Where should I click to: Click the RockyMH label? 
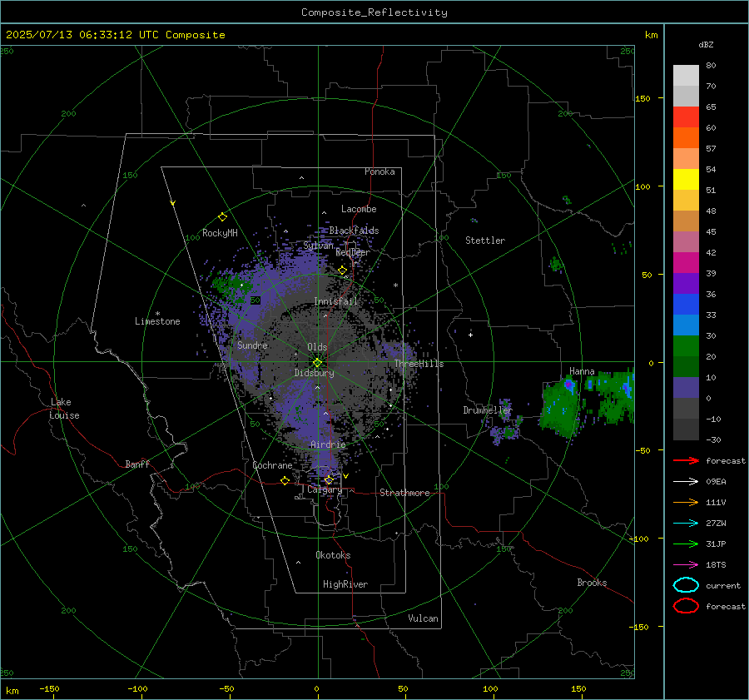point(220,233)
